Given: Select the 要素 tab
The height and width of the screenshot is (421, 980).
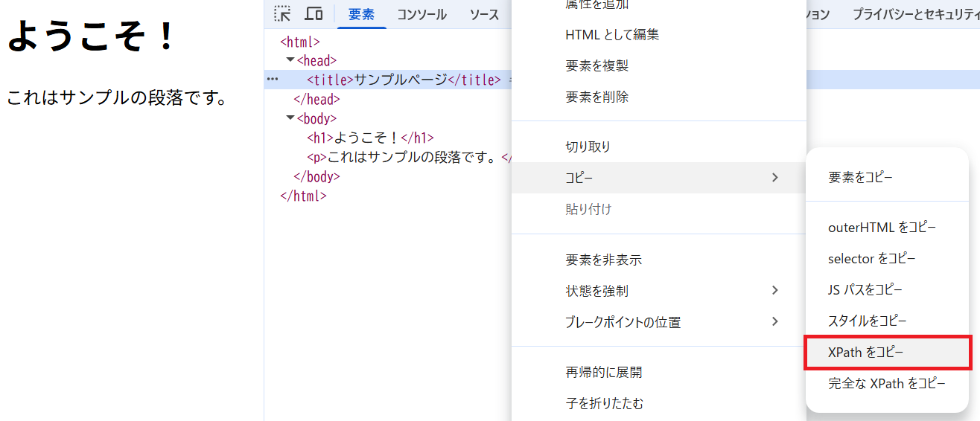Looking at the screenshot, I should 362,15.
